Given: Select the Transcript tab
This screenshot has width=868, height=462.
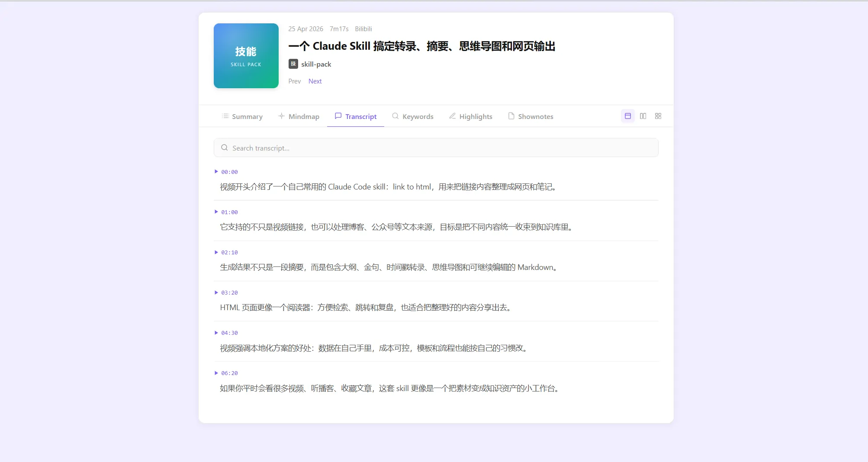Looking at the screenshot, I should click(356, 116).
